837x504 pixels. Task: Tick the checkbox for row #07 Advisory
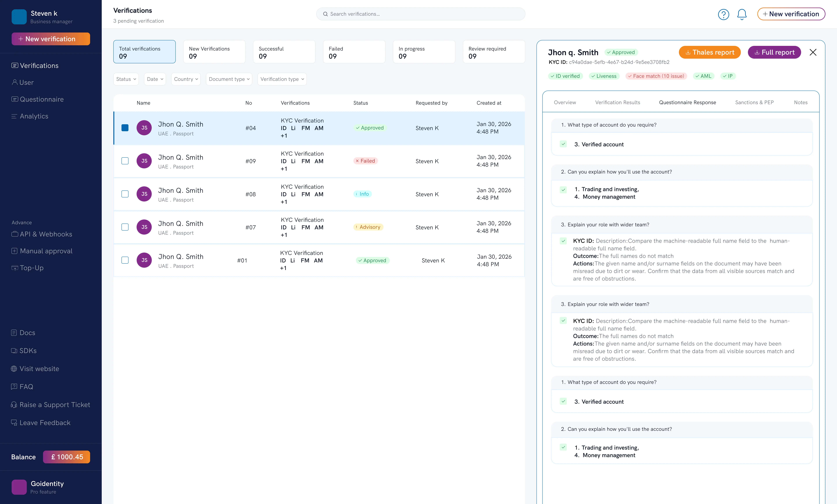[x=125, y=227]
